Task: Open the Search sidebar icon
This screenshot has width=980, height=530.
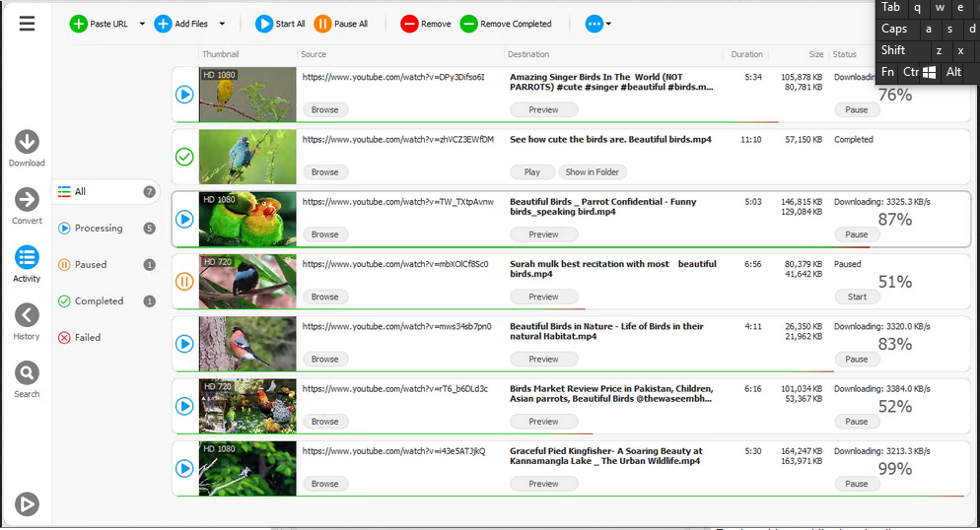Action: 27,373
